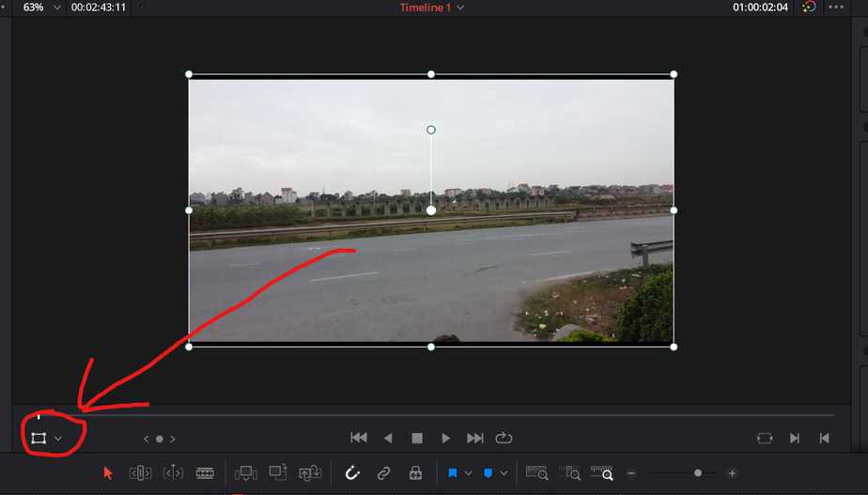Click the bottom-center transform handle

(431, 348)
